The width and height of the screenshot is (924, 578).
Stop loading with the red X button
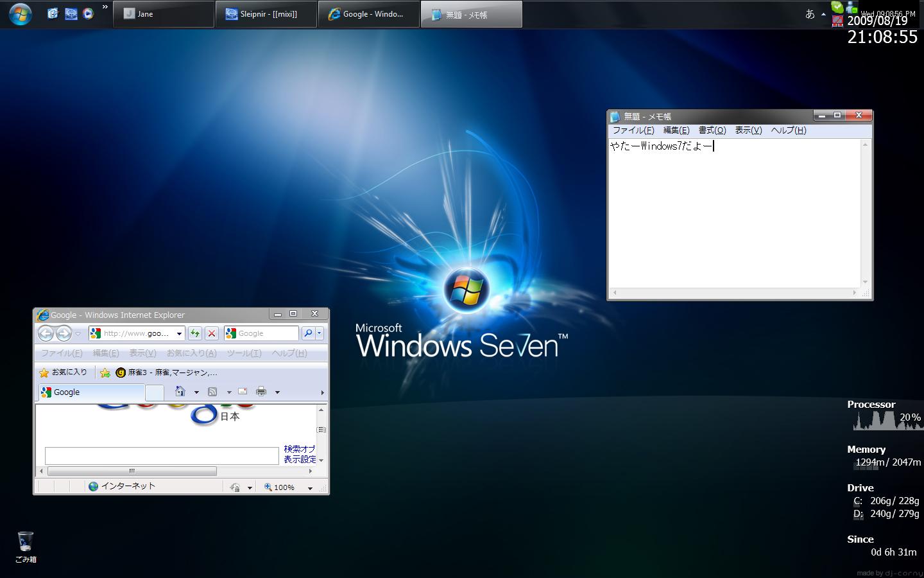pyautogui.click(x=211, y=333)
